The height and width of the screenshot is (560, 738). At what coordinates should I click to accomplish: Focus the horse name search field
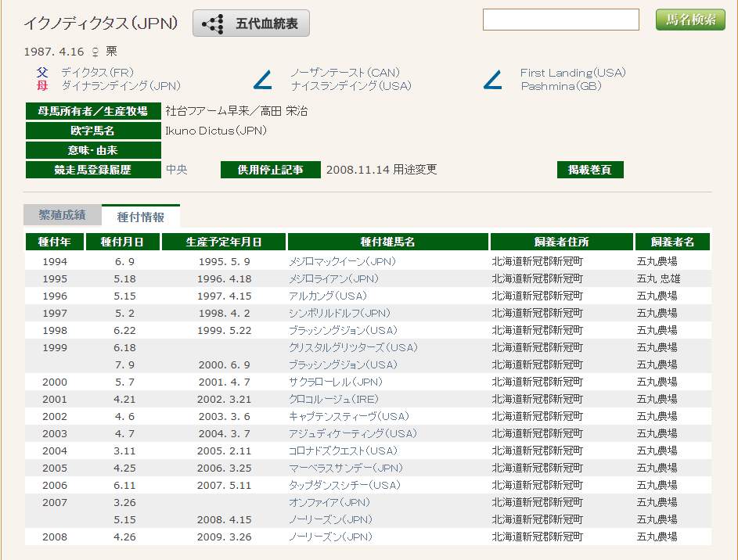point(561,20)
